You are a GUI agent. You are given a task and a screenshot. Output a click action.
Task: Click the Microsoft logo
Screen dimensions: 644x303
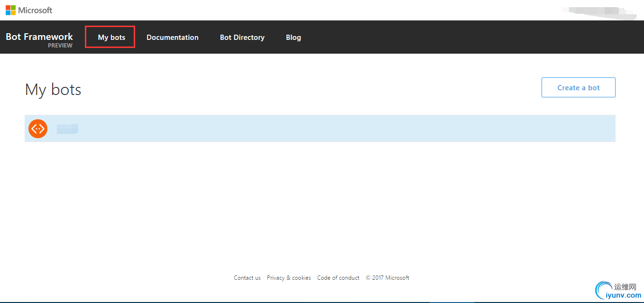pos(29,10)
